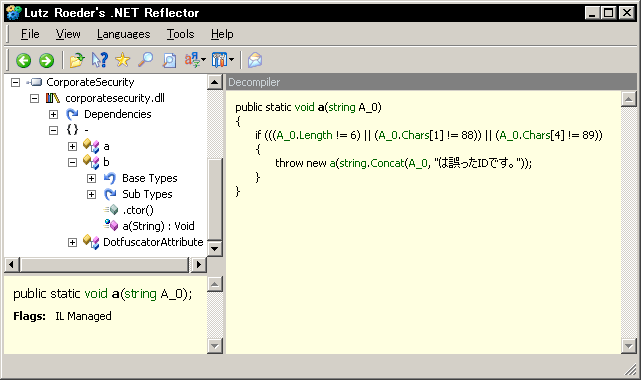Open the language selector icon dropdown

[195, 60]
